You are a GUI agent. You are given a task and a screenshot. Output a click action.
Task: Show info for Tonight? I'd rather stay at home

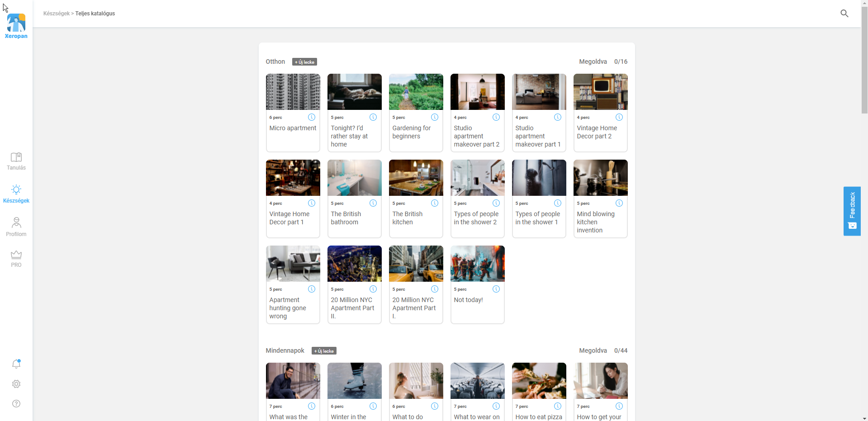pos(373,117)
